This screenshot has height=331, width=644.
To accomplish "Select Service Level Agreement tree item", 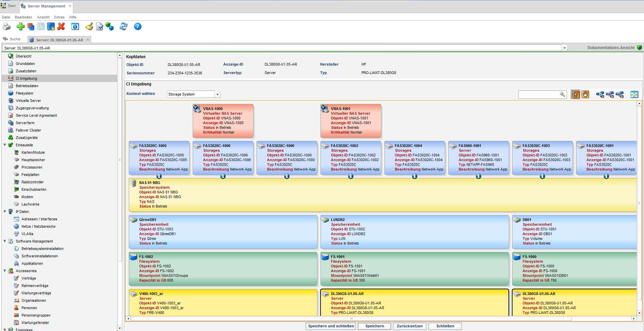I will (x=36, y=115).
